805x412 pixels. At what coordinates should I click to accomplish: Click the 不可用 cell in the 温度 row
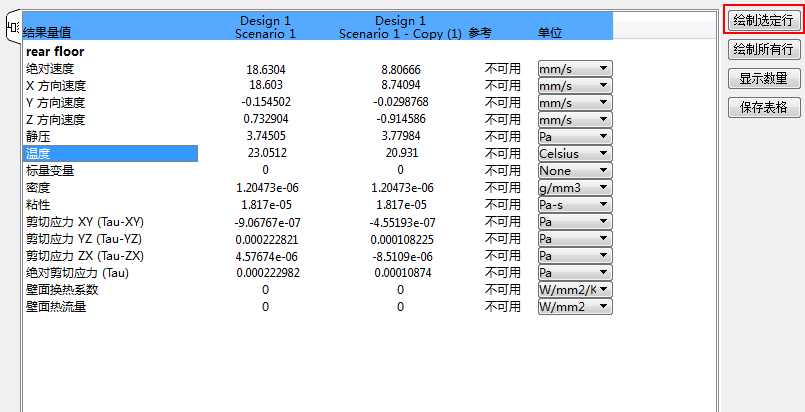pyautogui.click(x=503, y=153)
